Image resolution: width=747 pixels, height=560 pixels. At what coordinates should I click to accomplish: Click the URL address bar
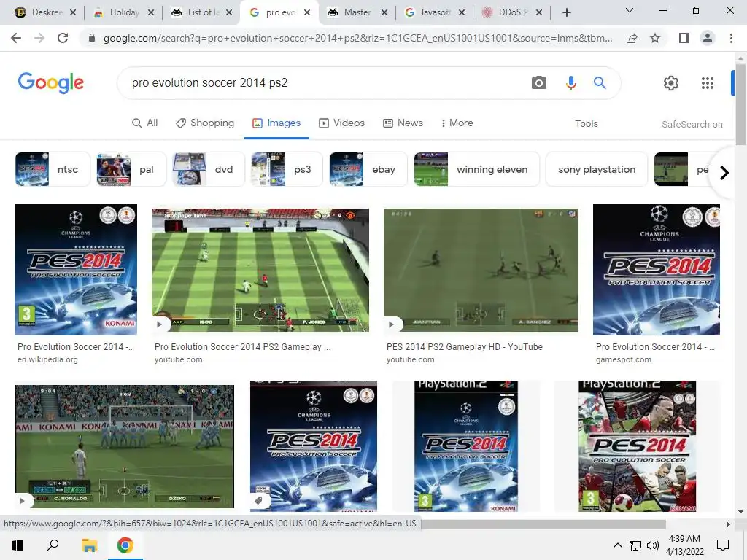click(357, 38)
